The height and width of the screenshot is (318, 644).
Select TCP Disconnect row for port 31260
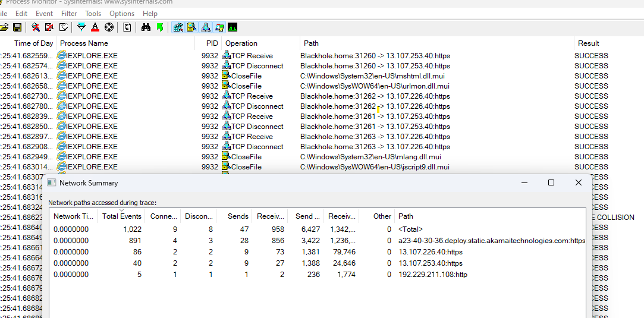pos(322,65)
